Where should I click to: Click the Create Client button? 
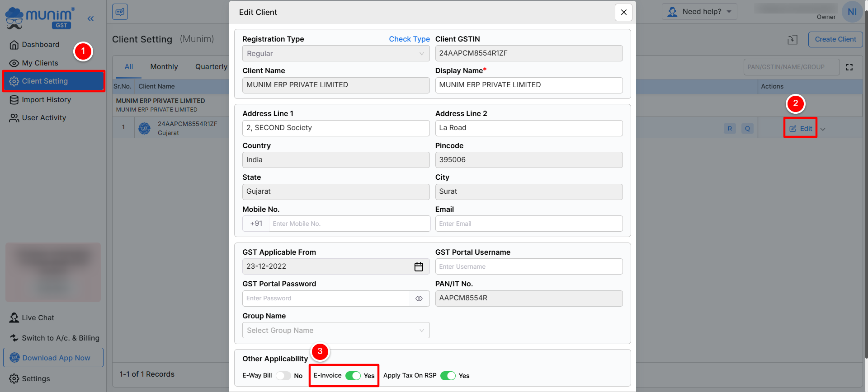point(835,39)
